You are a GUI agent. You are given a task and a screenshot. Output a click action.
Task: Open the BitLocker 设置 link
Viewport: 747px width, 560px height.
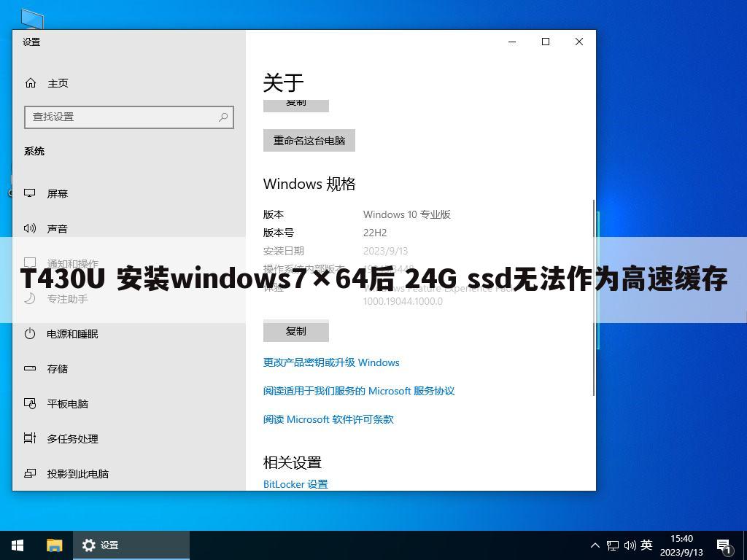295,484
